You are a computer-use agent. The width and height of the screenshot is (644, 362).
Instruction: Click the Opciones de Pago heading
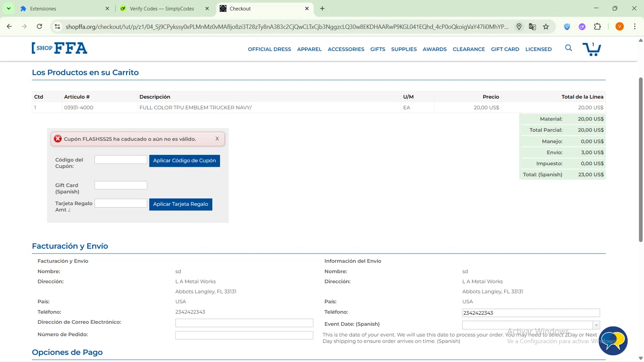67,352
